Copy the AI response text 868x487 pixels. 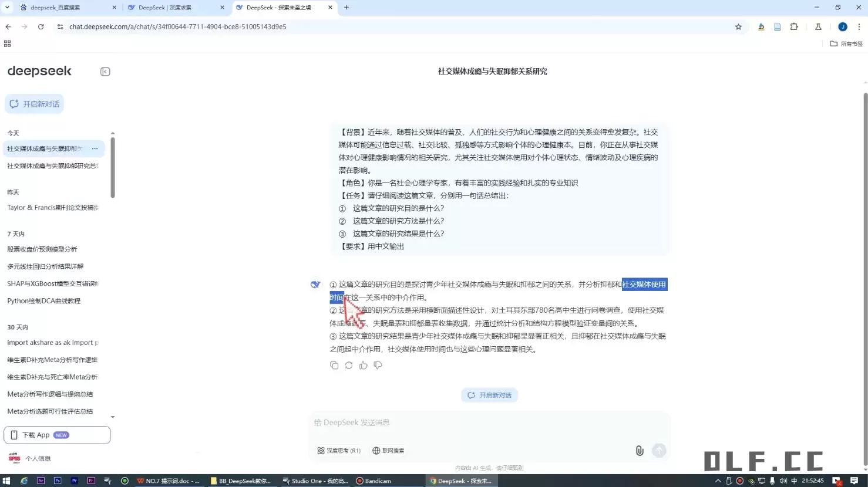point(334,366)
